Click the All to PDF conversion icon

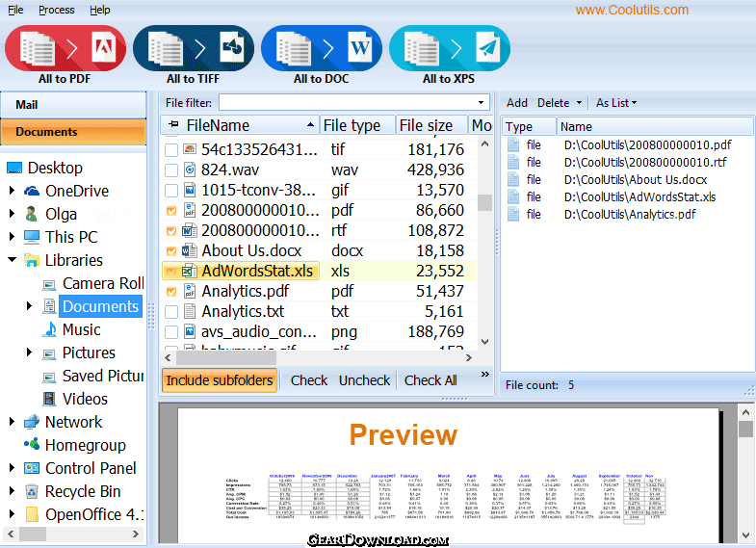[x=65, y=48]
